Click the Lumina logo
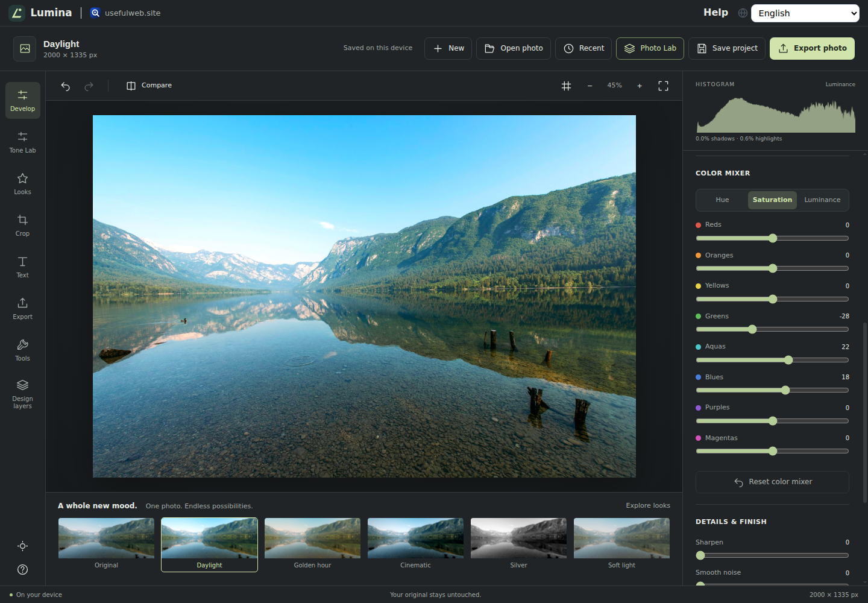 40,13
